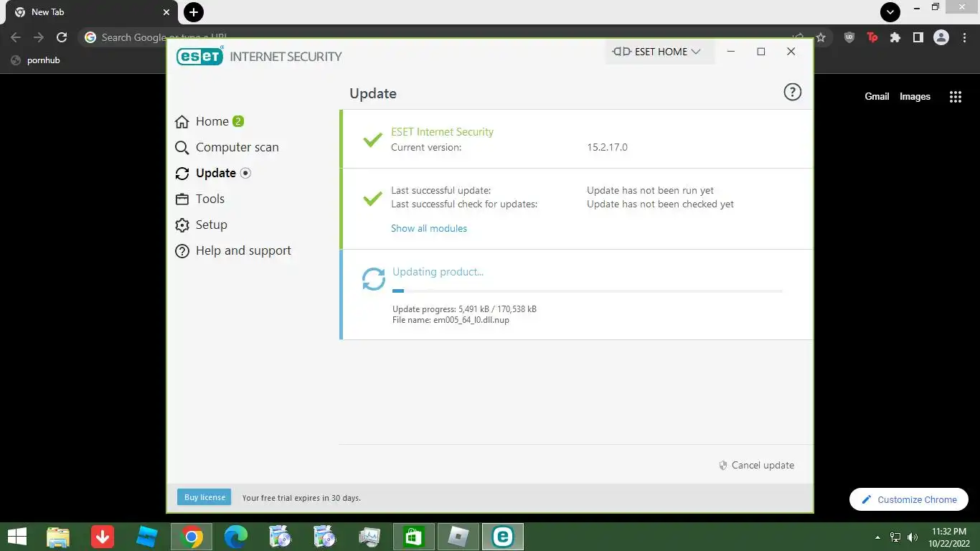Image resolution: width=980 pixels, height=551 pixels.
Task: Open the gray Roblox taskbar icon
Action: [458, 537]
